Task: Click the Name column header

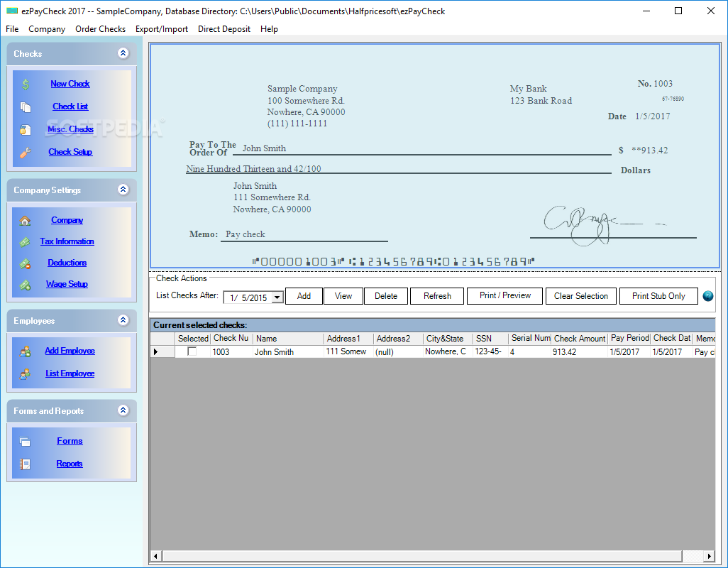Action: (288, 339)
